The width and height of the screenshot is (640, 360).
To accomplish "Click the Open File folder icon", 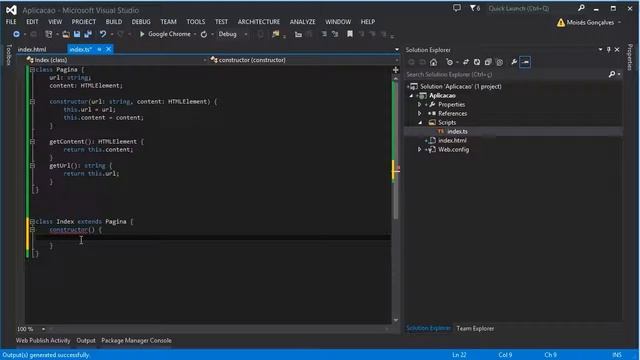I will pyautogui.click(x=66, y=34).
